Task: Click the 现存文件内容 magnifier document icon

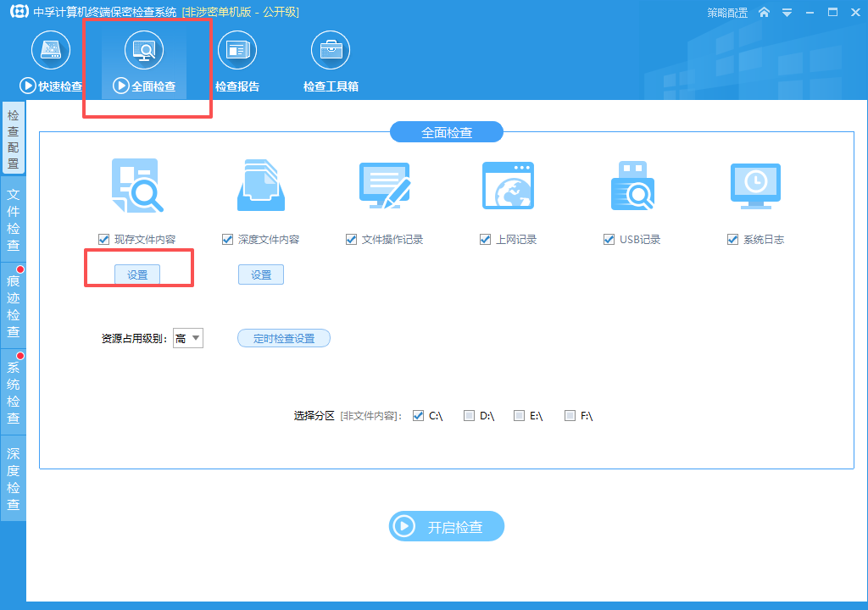Action: point(137,186)
